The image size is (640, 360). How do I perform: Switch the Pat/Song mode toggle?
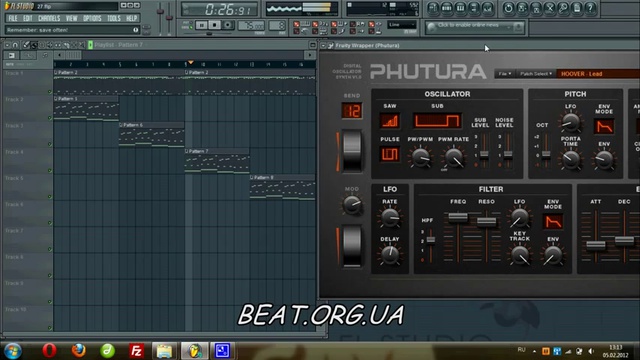pos(186,25)
